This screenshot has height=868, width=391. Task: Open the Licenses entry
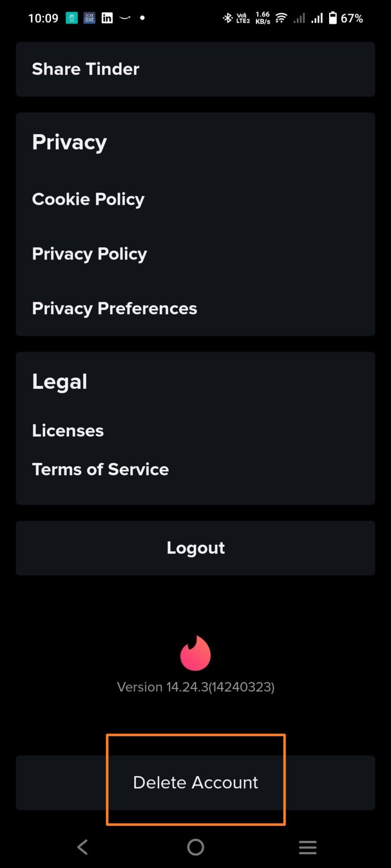coord(68,431)
